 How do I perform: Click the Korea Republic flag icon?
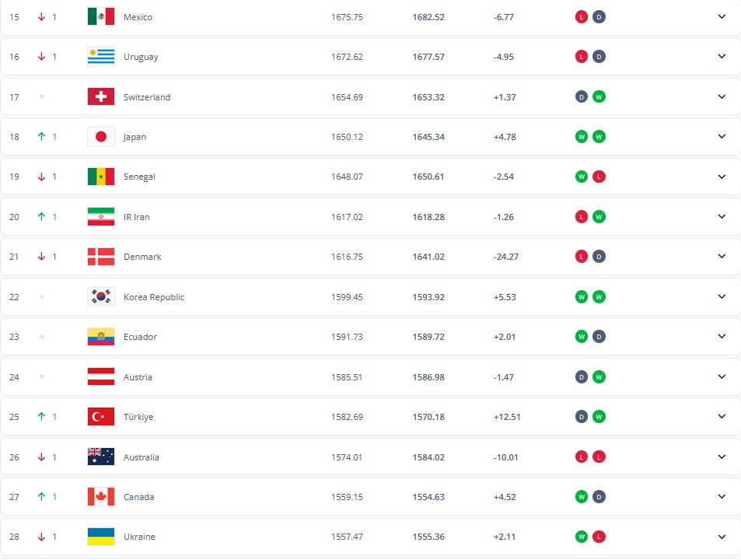pyautogui.click(x=101, y=297)
